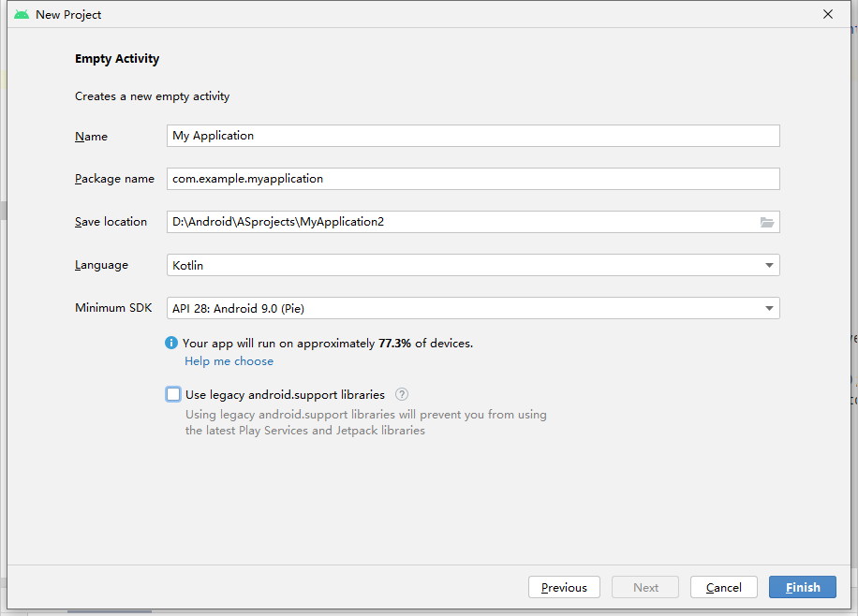
Task: Click the Finish button
Action: [x=802, y=587]
